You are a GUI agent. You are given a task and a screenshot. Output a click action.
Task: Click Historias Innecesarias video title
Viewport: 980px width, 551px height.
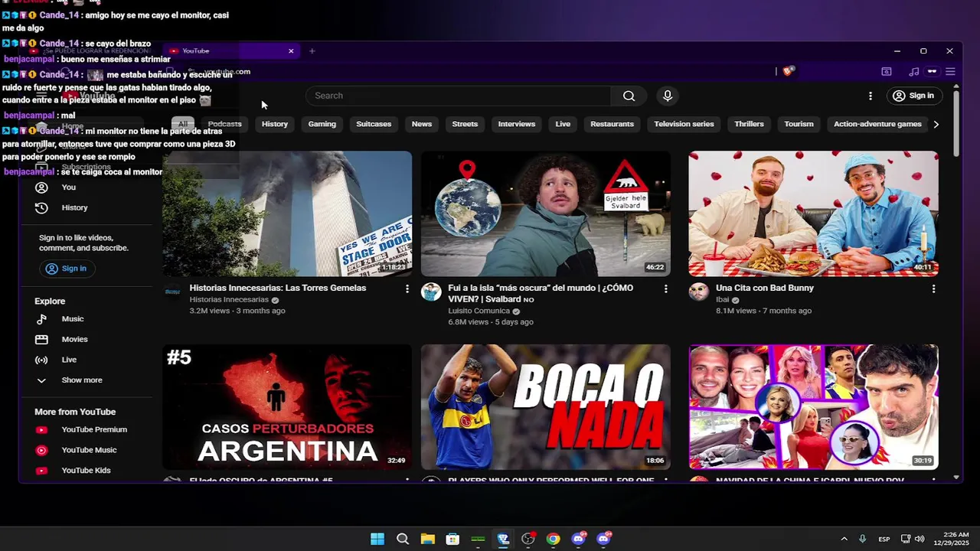click(278, 288)
